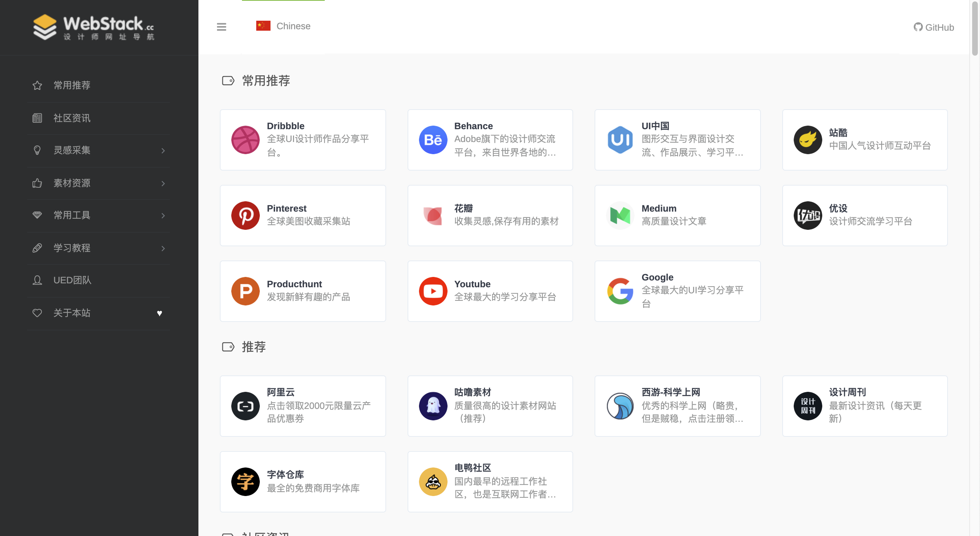Viewport: 980px width, 536px height.
Task: Open the Chinese language selector
Action: [283, 26]
